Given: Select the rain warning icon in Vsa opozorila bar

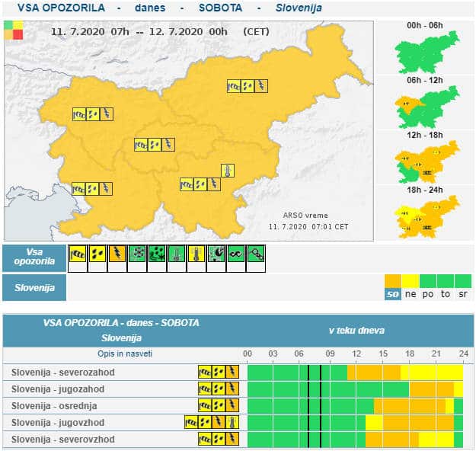Looking at the screenshot, I should 97,254.
